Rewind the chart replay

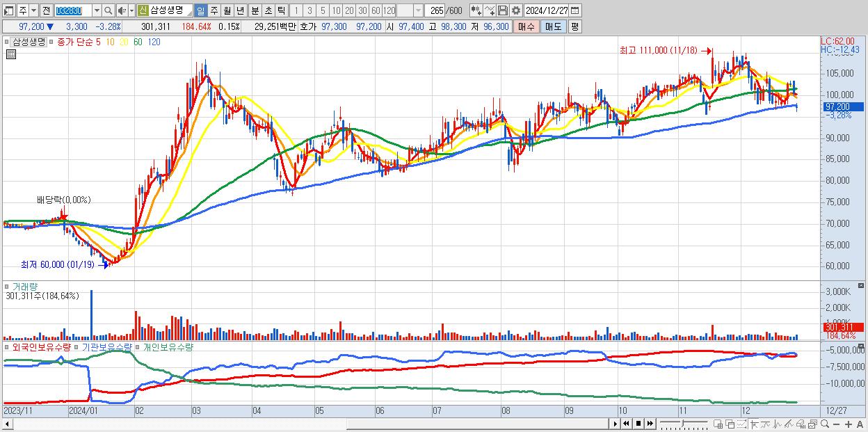[626, 424]
